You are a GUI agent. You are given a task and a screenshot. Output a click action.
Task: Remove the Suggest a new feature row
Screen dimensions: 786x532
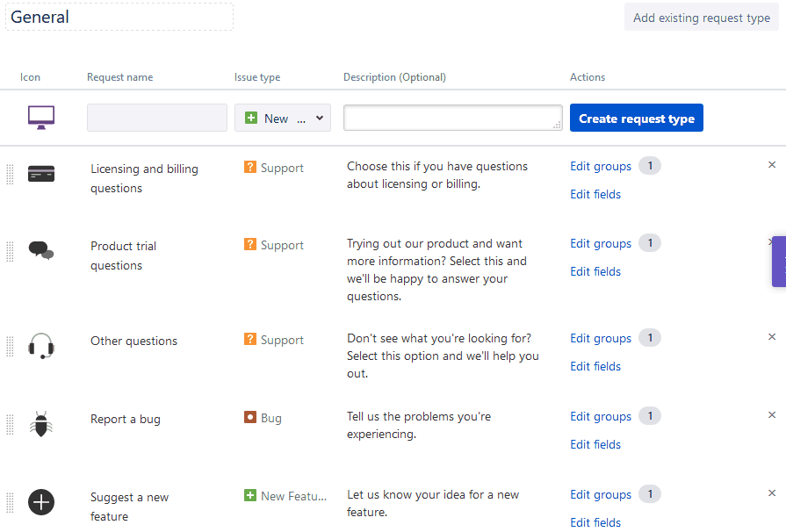pyautogui.click(x=772, y=493)
